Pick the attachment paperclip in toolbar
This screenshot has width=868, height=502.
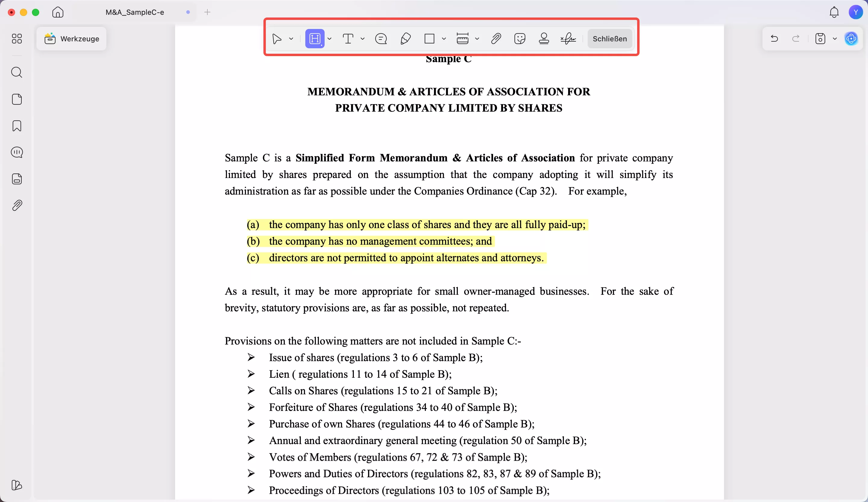click(496, 39)
